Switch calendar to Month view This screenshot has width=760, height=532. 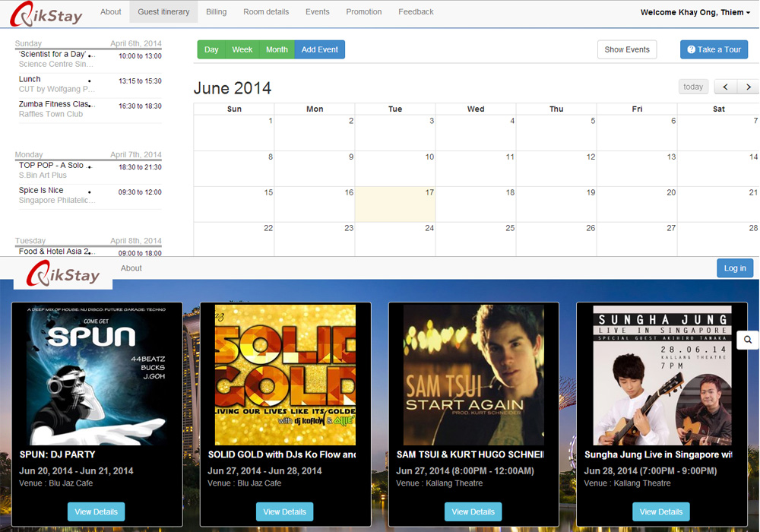point(277,49)
